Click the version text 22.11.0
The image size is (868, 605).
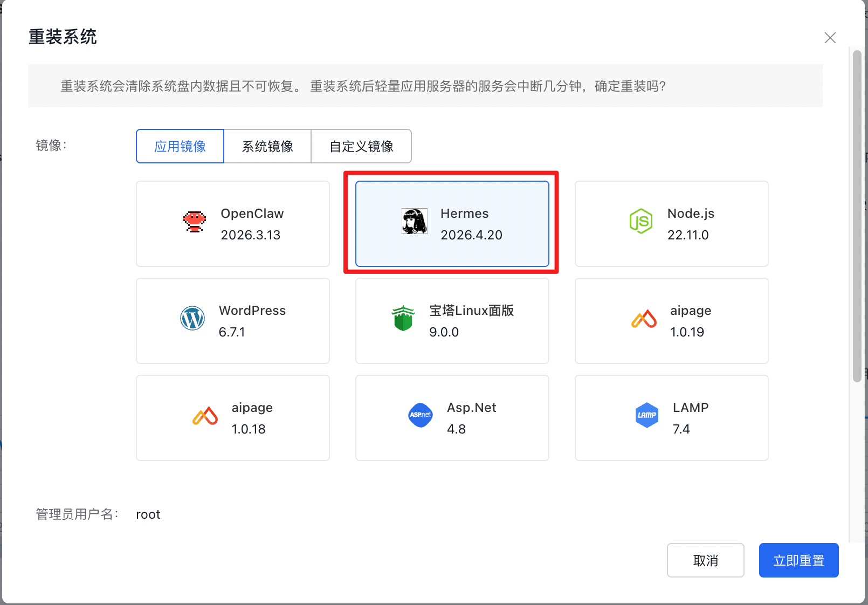point(688,235)
